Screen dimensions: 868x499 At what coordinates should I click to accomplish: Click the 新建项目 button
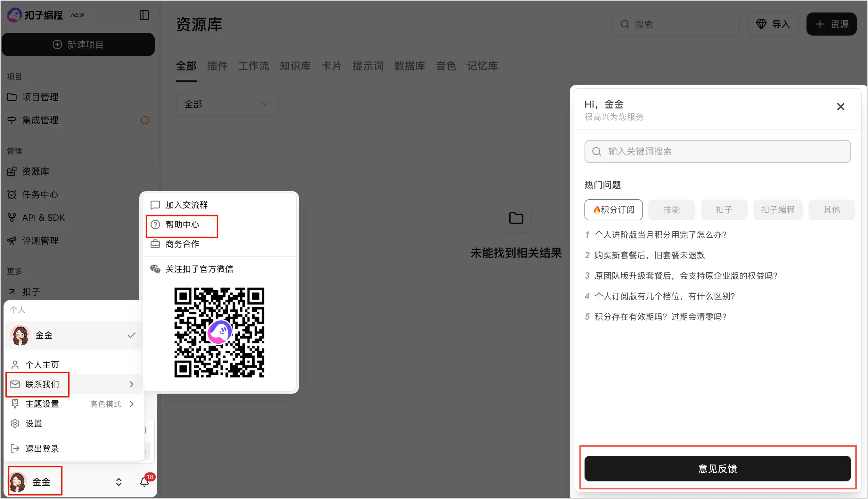tap(78, 45)
